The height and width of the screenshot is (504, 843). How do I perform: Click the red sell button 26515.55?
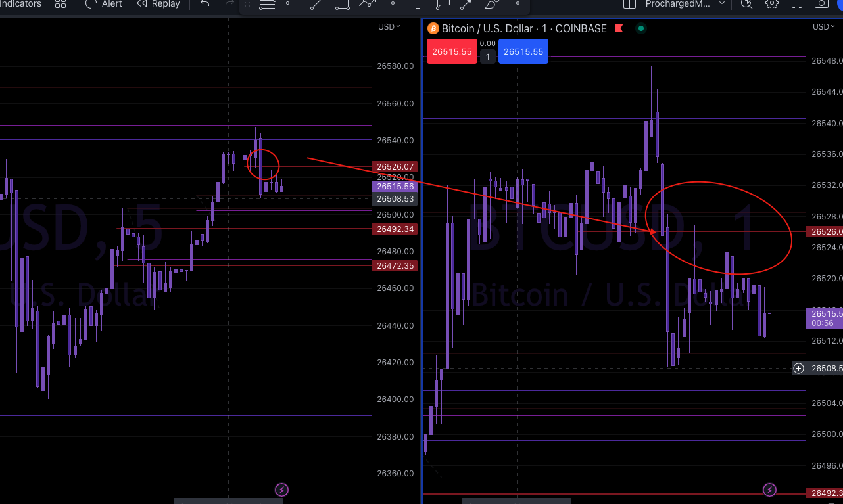[452, 51]
